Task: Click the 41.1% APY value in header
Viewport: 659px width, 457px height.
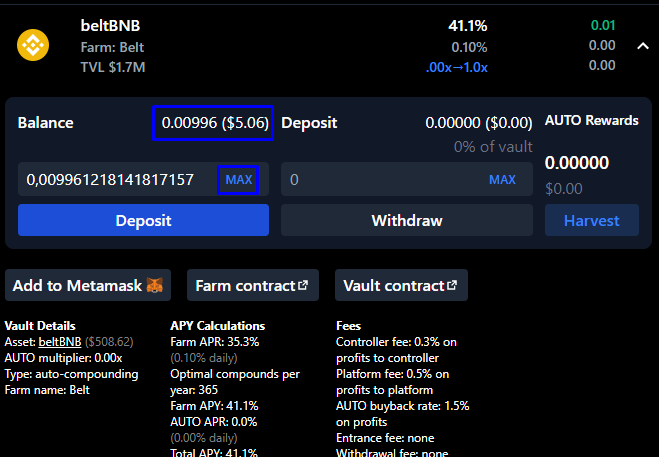Action: pyautogui.click(x=467, y=26)
